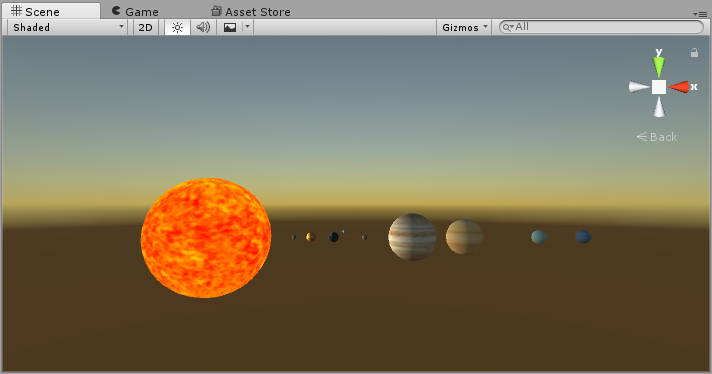This screenshot has height=374, width=712.
Task: Toggle 2D view mode
Action: tap(145, 27)
